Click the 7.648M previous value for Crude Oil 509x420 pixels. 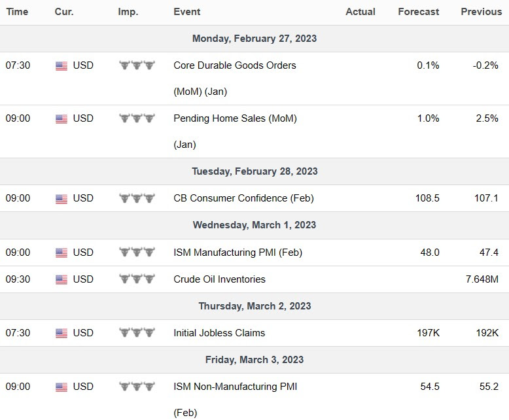point(482,279)
